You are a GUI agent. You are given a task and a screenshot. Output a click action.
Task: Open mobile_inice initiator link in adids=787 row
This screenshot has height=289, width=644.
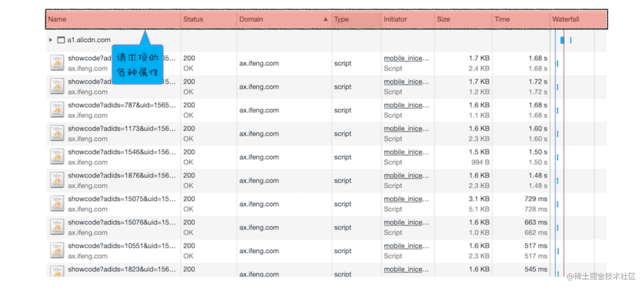coord(406,105)
